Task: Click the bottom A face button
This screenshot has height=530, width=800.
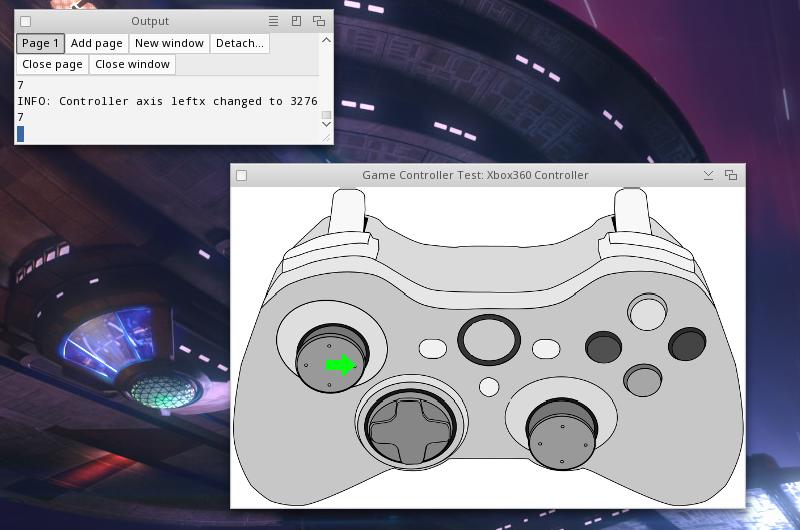Action: 643,380
